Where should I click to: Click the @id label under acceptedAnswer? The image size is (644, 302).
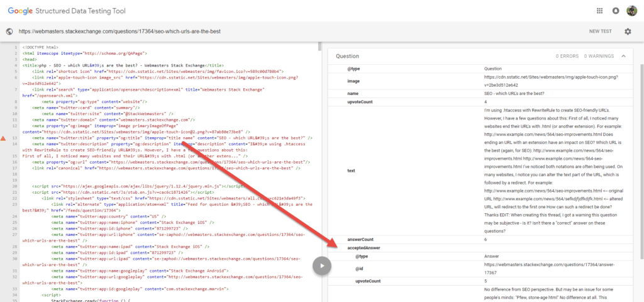[360, 269]
